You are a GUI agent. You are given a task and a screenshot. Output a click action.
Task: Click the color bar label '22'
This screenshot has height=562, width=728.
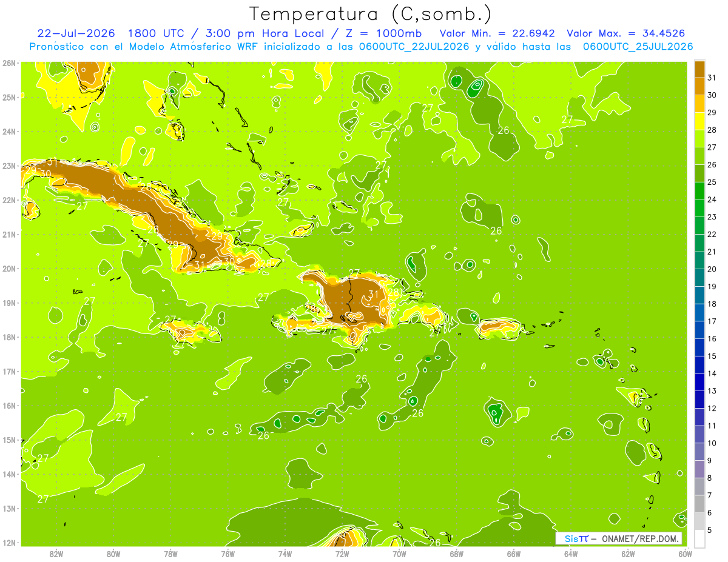(x=712, y=234)
